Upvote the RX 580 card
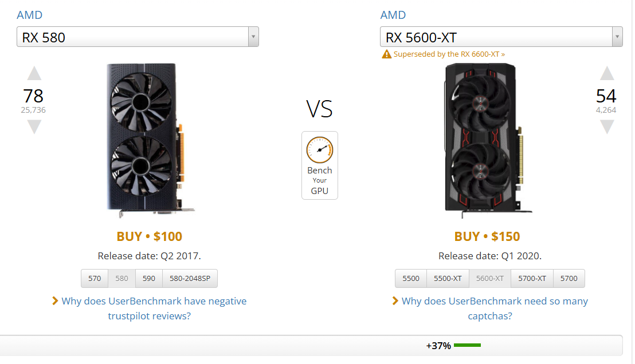This screenshot has height=364, width=635. tap(34, 73)
